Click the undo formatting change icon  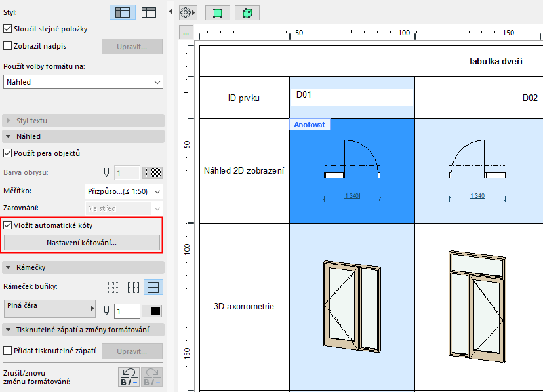click(129, 377)
